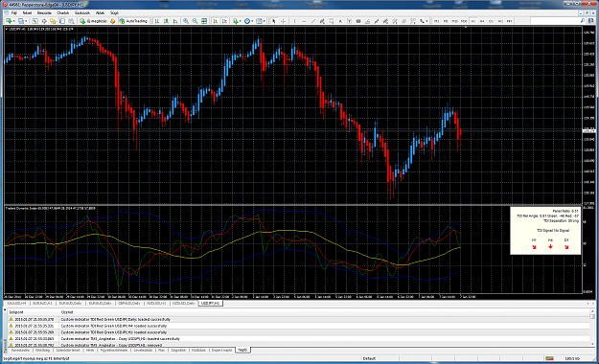Select the H1 timeframe button
599x364 pixels.
(472, 21)
